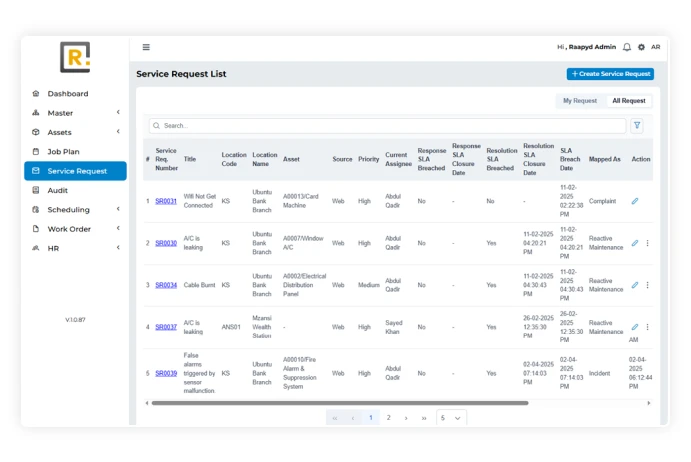
Task: Open more options for SR0030 row
Action: tap(647, 243)
